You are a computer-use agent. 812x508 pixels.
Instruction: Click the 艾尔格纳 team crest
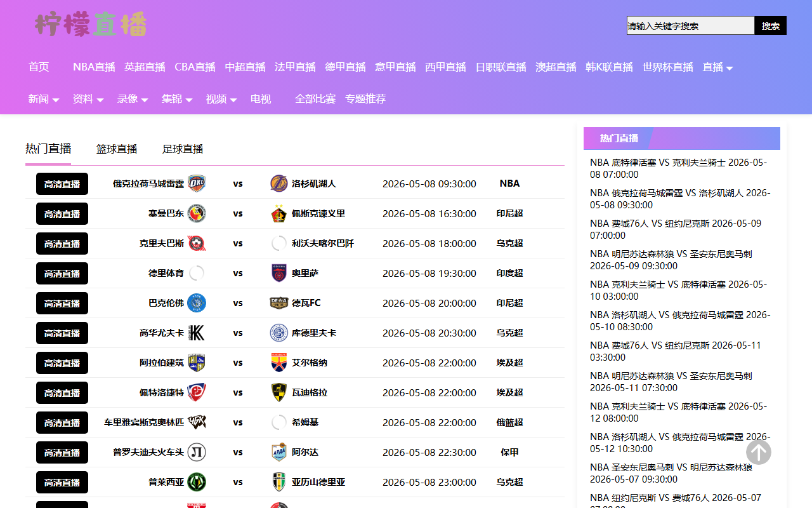279,363
